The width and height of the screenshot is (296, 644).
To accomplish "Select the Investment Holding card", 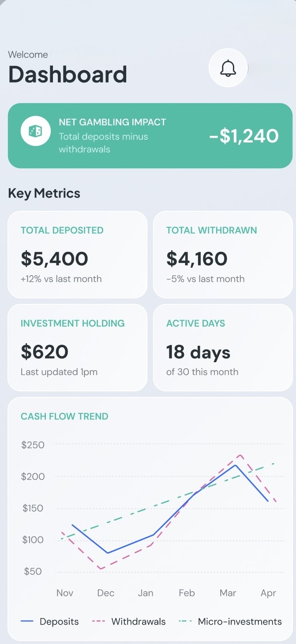I will (77, 348).
